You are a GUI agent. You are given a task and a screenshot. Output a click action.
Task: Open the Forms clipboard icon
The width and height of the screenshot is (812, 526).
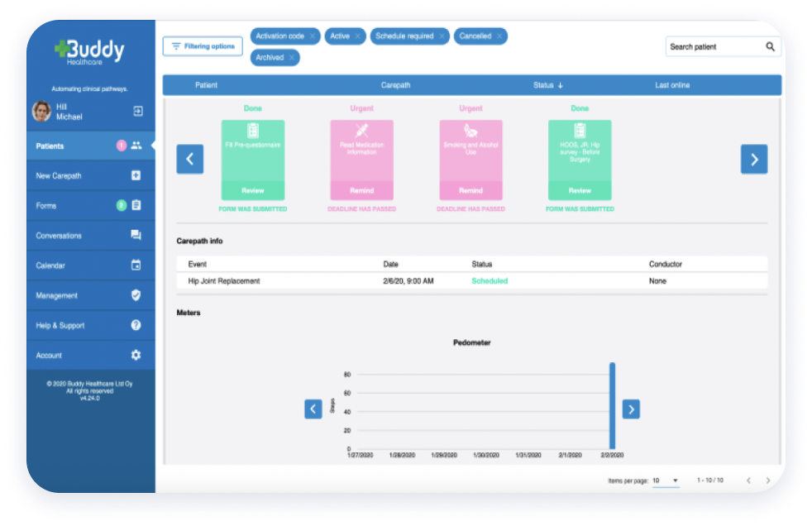coord(136,206)
